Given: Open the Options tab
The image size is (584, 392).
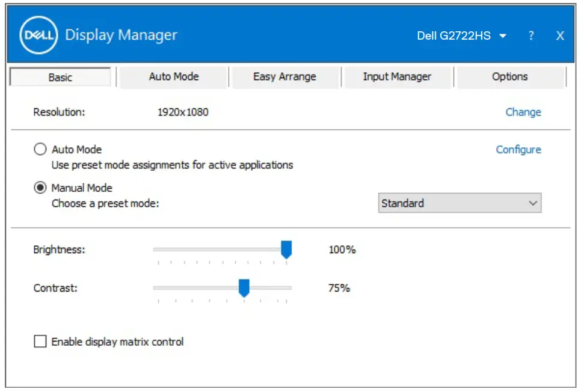Looking at the screenshot, I should coord(509,76).
